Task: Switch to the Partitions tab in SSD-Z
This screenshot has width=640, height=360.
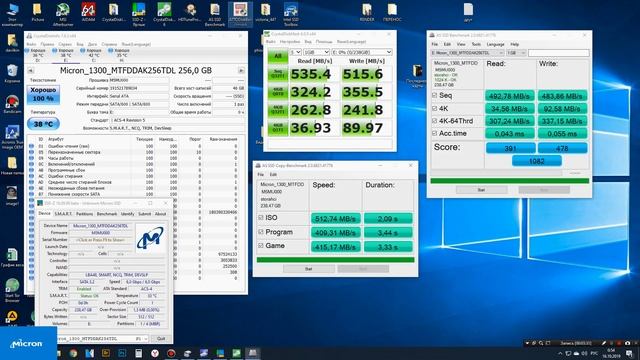Action: pyautogui.click(x=84, y=214)
